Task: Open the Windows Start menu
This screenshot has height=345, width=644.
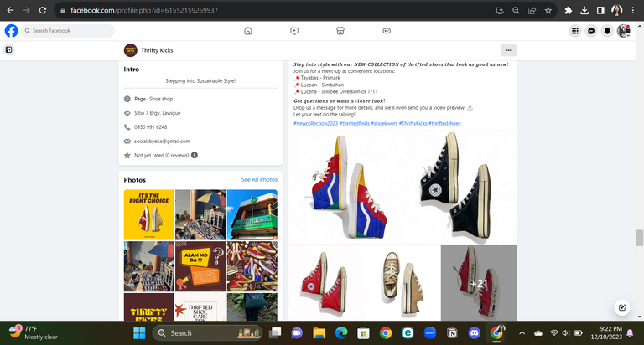Action: 140,332
